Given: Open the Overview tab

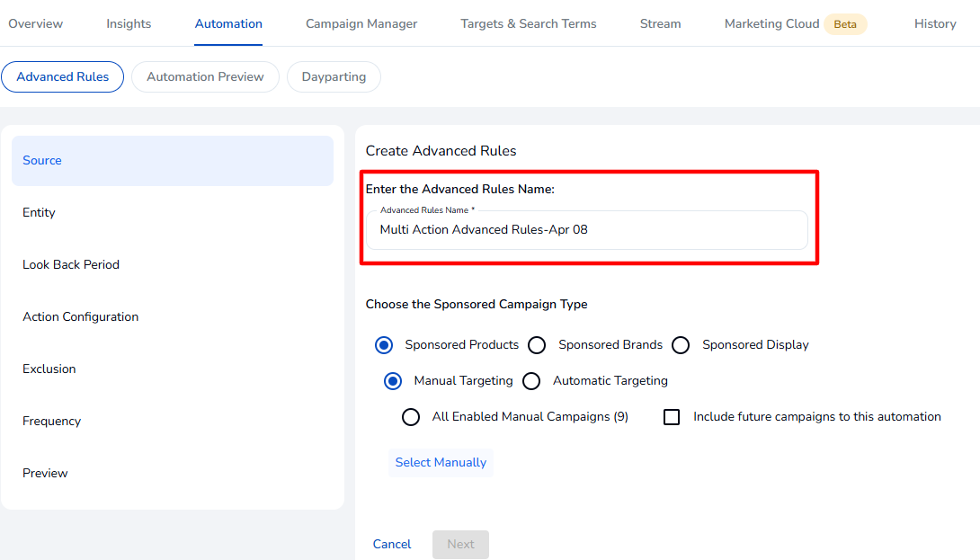Looking at the screenshot, I should coord(35,23).
